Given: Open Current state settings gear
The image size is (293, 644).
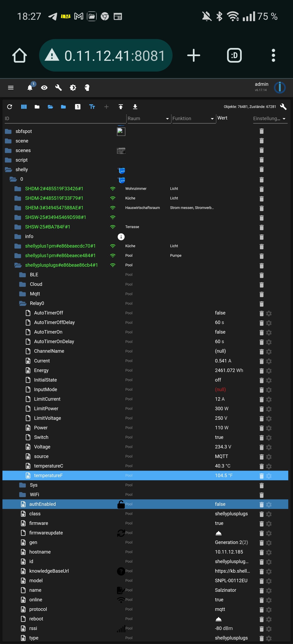Looking at the screenshot, I should pyautogui.click(x=269, y=361).
